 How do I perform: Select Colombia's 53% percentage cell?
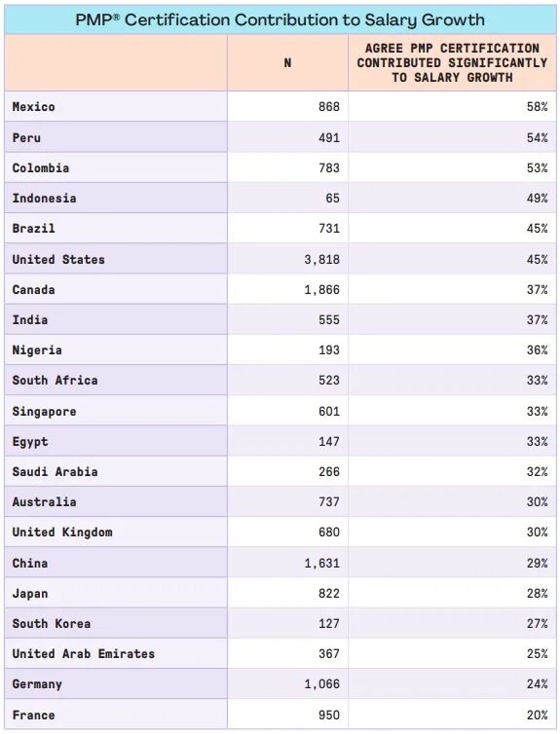[x=452, y=167]
